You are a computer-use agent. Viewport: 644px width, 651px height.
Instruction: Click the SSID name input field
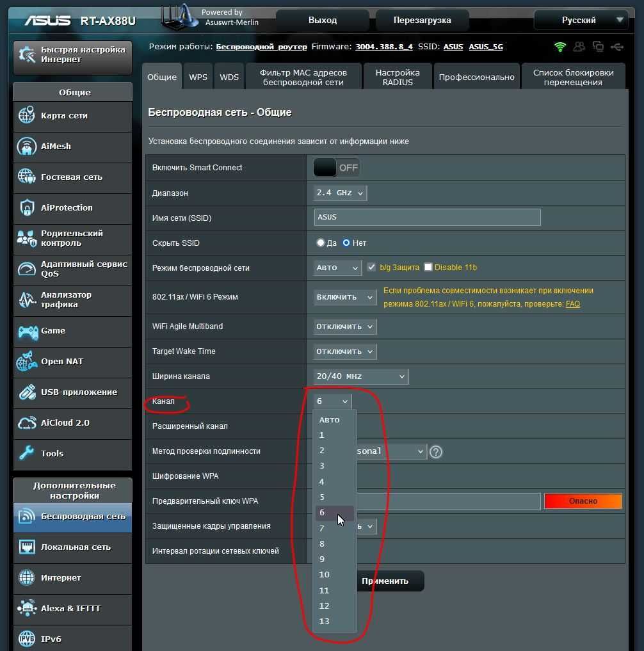(427, 217)
